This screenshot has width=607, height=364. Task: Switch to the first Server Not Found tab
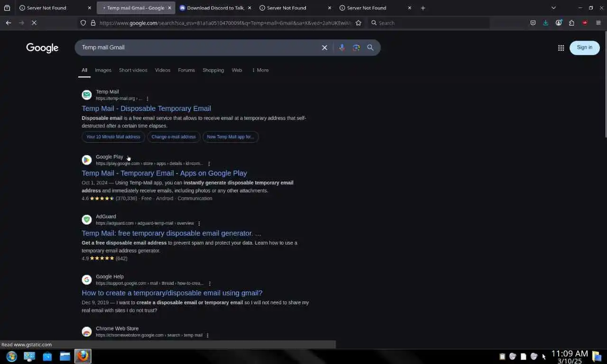pyautogui.click(x=55, y=8)
